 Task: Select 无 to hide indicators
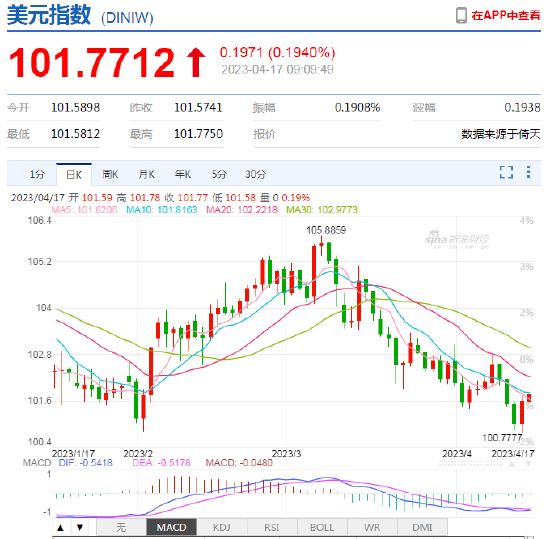[121, 527]
